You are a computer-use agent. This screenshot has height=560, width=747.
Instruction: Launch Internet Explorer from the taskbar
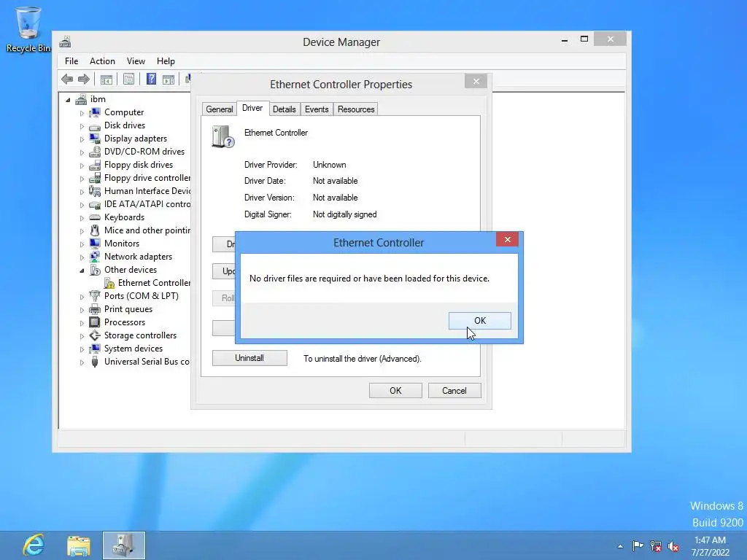pos(34,545)
